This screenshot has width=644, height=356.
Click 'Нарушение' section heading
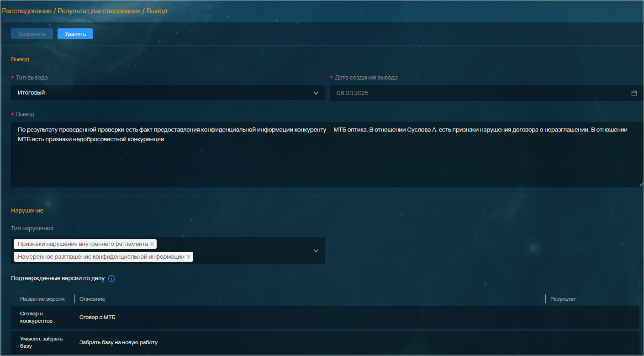27,211
